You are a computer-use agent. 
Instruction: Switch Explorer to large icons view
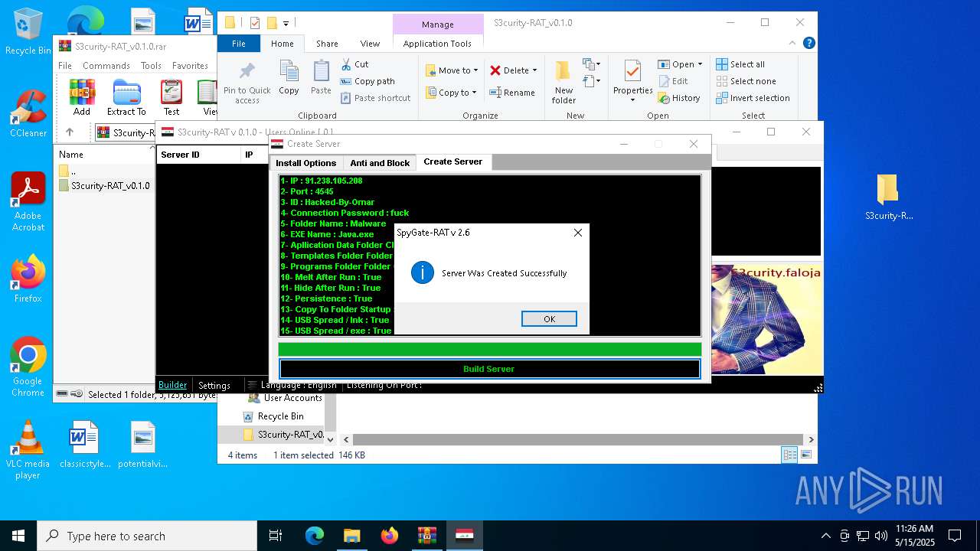[x=805, y=455]
